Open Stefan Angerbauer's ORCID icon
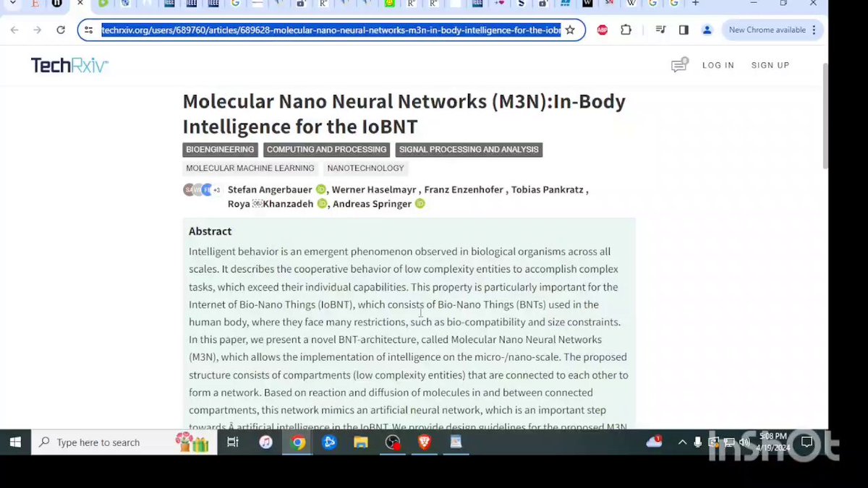Screen dimensions: 868x488 320,190
